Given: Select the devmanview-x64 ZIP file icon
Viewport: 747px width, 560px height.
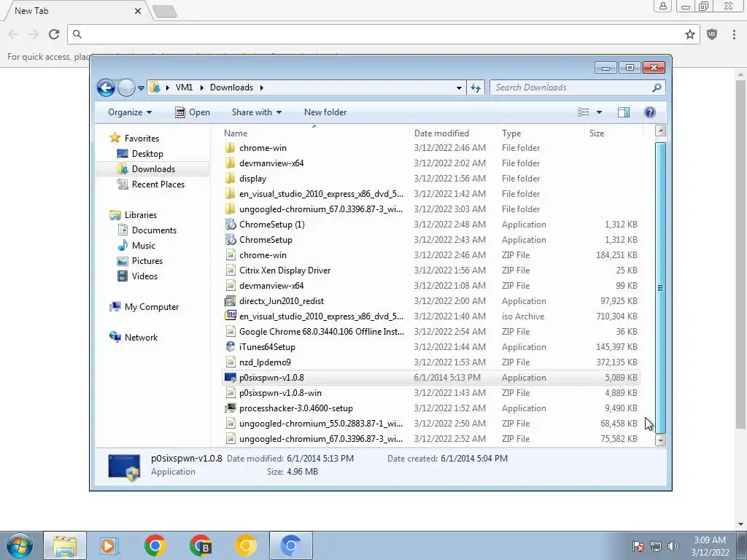Looking at the screenshot, I should 230,286.
